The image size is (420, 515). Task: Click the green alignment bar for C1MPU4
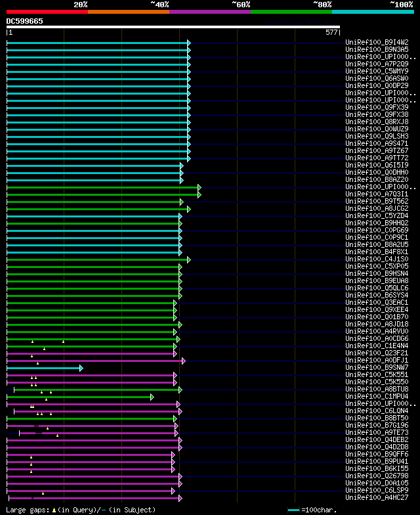[79, 397]
